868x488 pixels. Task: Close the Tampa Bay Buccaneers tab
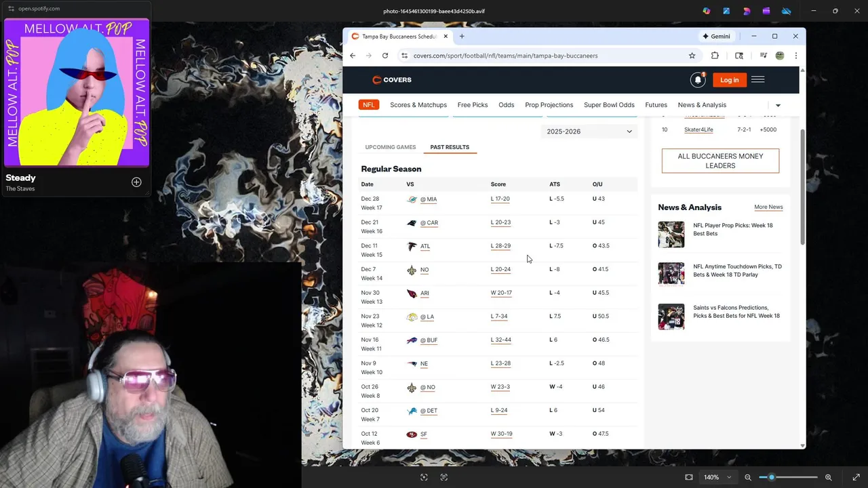pyautogui.click(x=444, y=36)
